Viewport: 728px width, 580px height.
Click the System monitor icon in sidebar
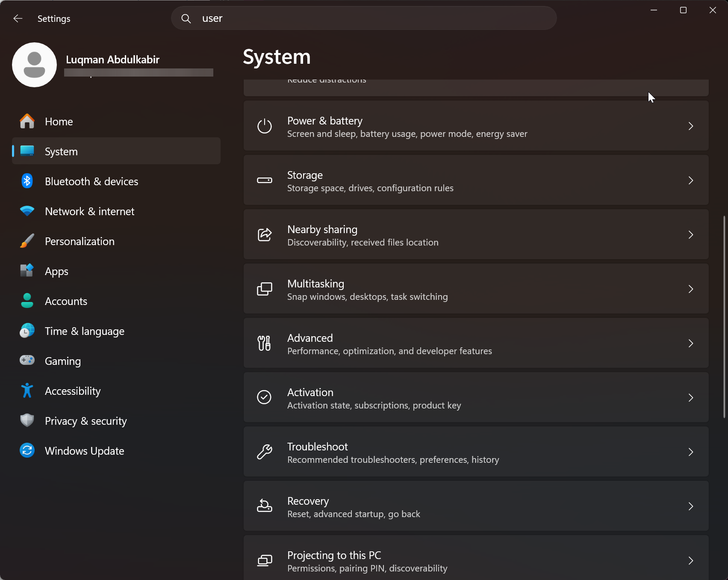click(x=27, y=151)
